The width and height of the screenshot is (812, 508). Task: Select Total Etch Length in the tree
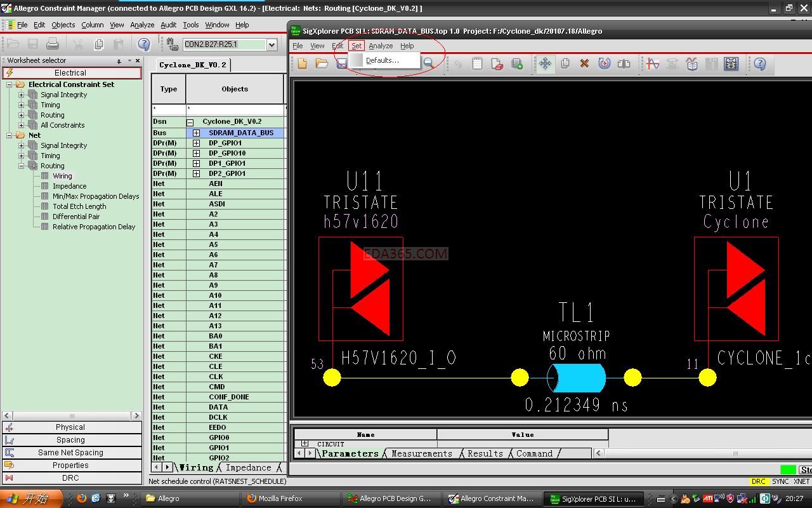(79, 206)
